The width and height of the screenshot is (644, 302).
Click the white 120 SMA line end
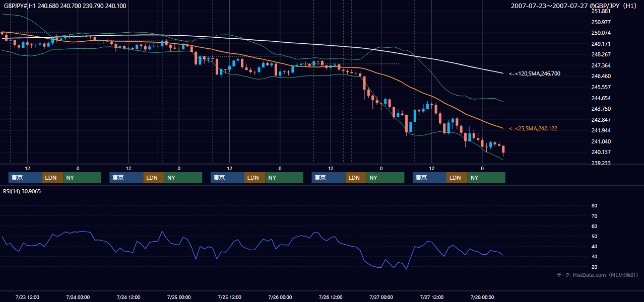(x=502, y=73)
